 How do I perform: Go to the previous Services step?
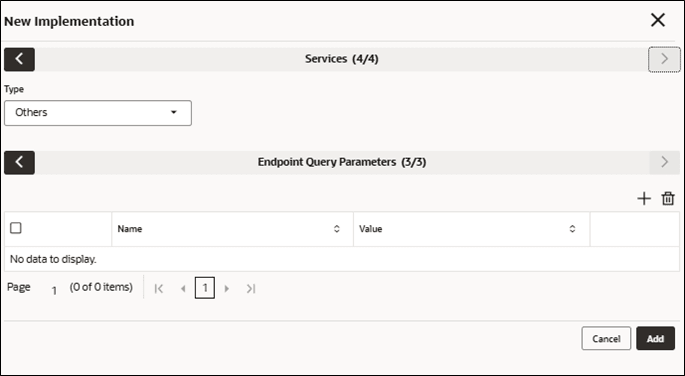pyautogui.click(x=19, y=59)
